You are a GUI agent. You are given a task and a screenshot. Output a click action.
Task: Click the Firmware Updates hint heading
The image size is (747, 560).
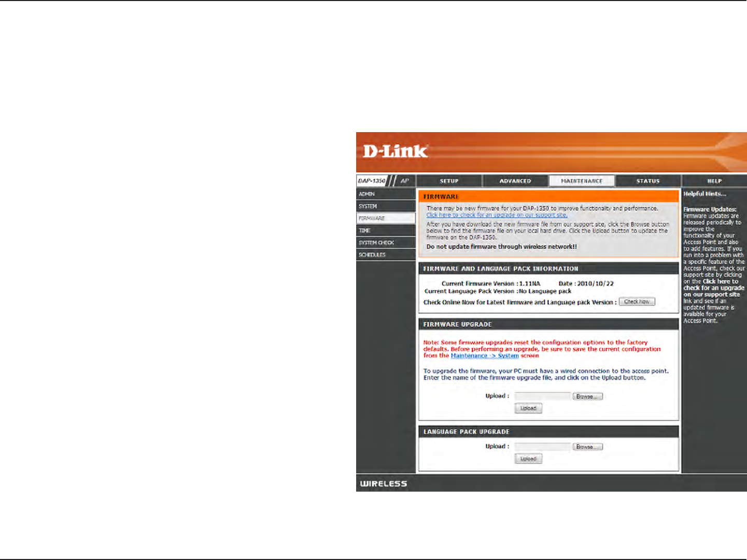710,210
